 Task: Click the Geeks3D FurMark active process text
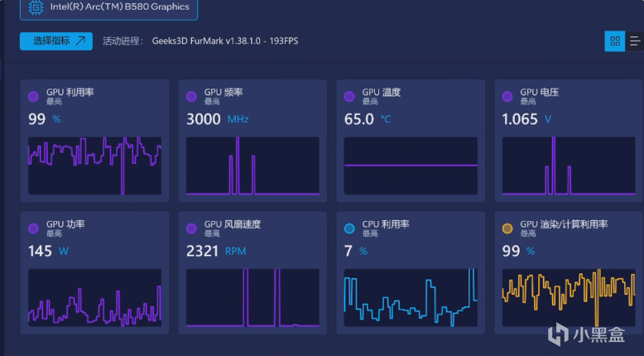click(x=225, y=41)
